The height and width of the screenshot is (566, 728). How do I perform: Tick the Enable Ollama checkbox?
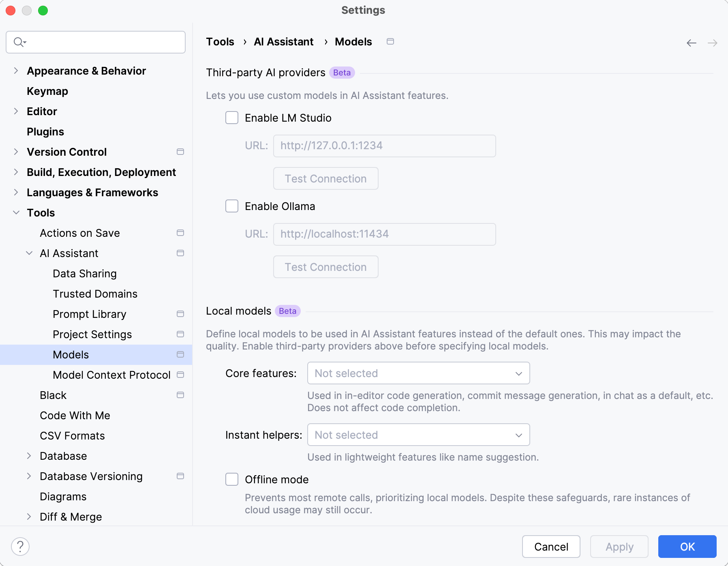click(x=232, y=206)
